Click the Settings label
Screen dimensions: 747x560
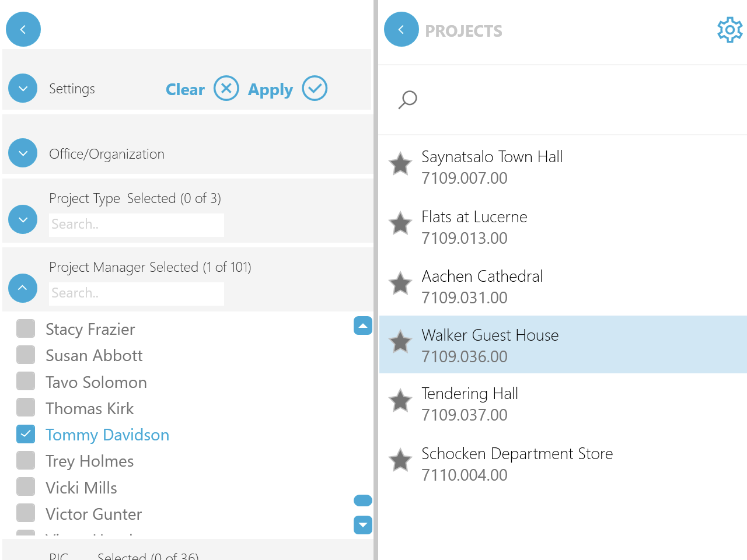72,89
